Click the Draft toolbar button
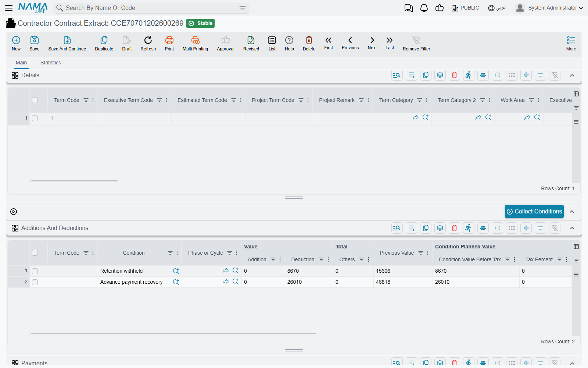Screen dimensions: 588x368 point(127,43)
